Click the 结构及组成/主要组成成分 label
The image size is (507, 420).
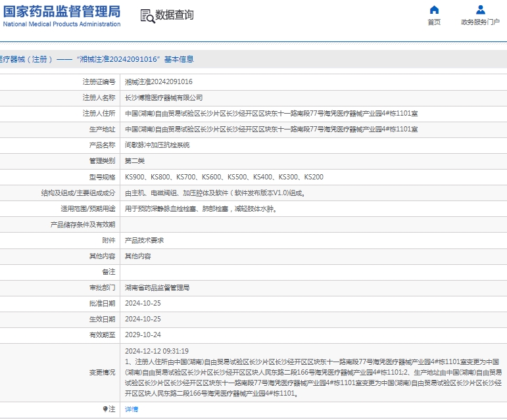pyautogui.click(x=78, y=193)
